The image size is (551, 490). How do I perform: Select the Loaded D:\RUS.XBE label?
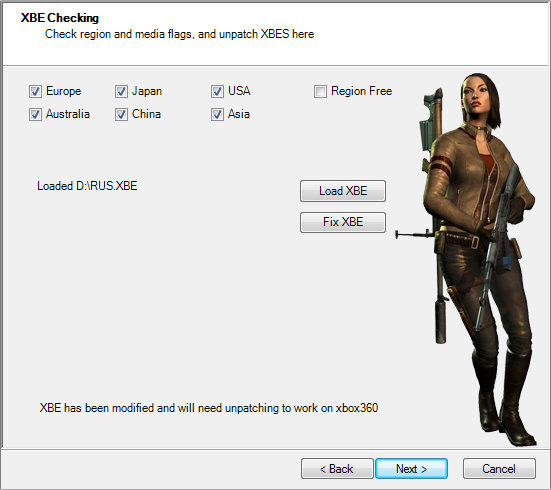(87, 186)
